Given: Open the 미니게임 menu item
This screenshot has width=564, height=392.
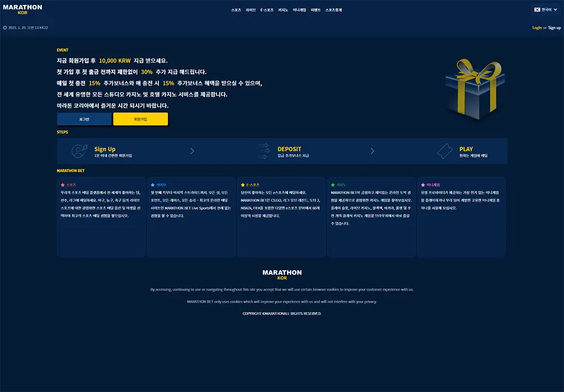Looking at the screenshot, I should pyautogui.click(x=299, y=10).
